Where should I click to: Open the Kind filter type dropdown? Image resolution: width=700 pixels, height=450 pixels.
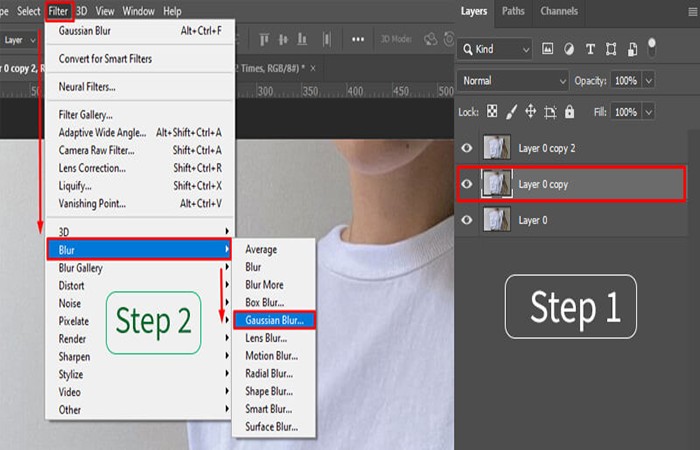click(x=495, y=49)
